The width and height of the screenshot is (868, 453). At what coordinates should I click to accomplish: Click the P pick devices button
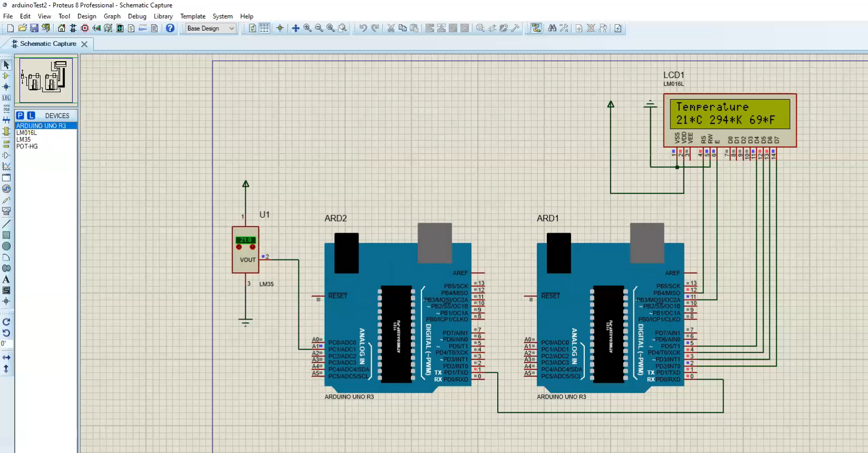20,115
